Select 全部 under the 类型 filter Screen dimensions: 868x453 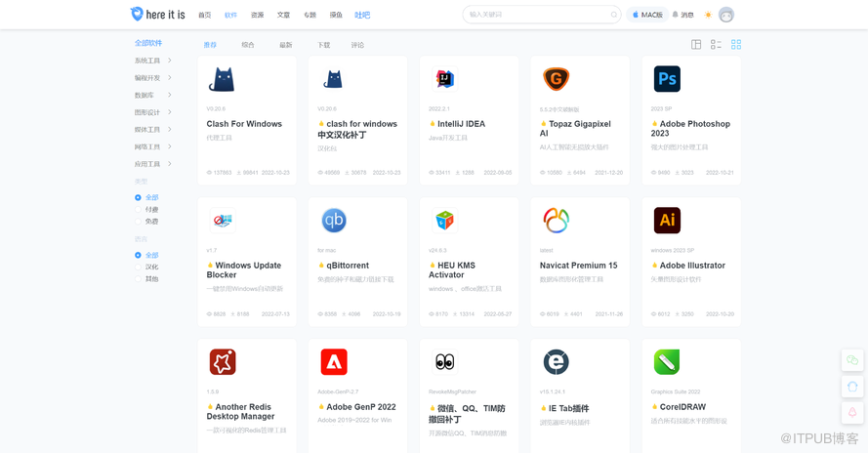pos(146,198)
